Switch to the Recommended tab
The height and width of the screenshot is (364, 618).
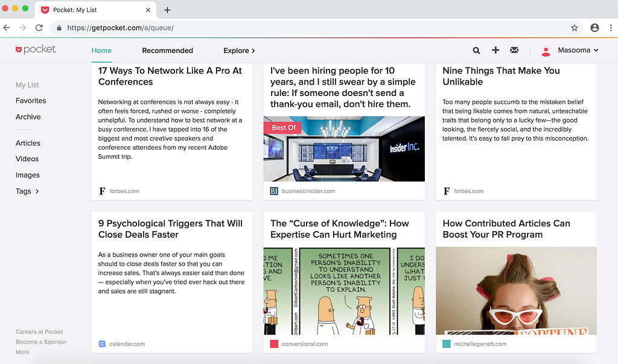[x=168, y=51]
